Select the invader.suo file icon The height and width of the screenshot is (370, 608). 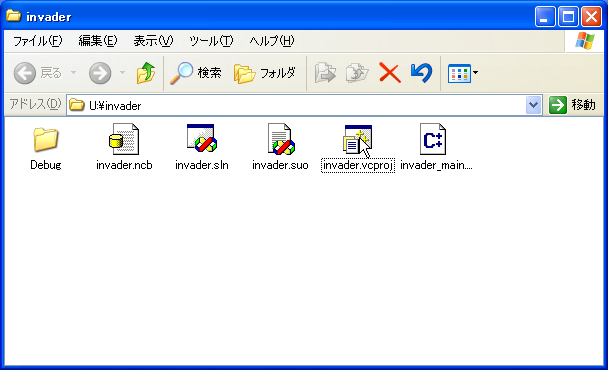click(x=281, y=139)
